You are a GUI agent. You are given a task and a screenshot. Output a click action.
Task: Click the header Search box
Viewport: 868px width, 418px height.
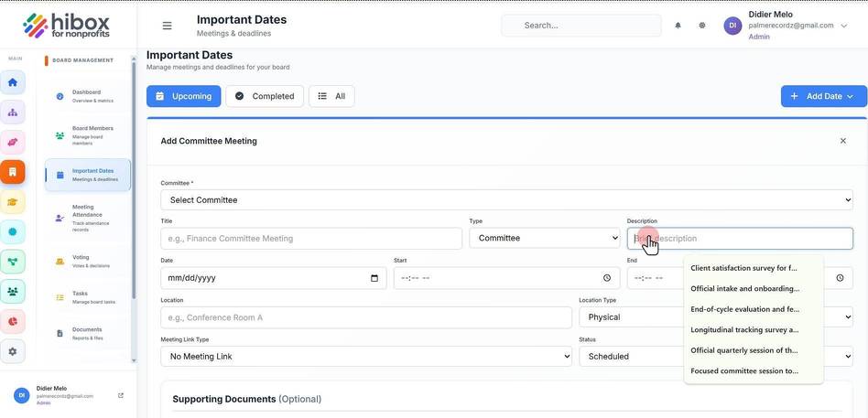581,26
